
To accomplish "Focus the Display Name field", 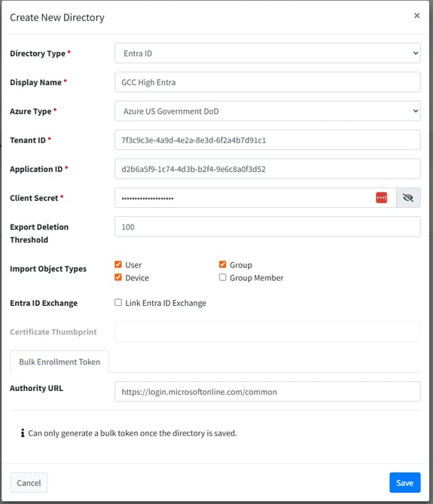I will [267, 82].
